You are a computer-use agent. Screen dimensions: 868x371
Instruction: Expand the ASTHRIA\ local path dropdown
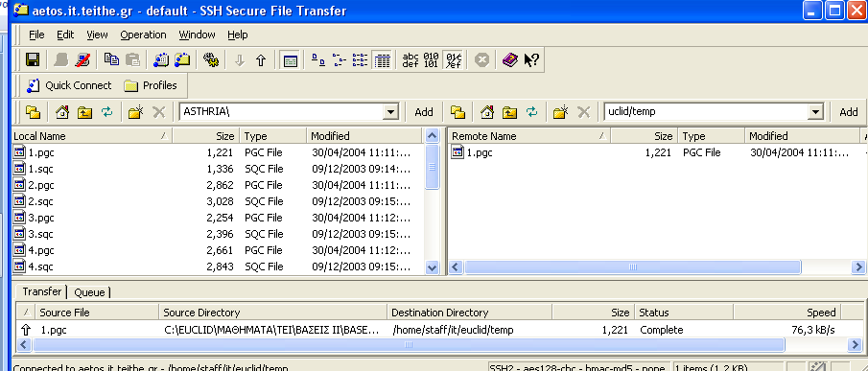coord(390,112)
